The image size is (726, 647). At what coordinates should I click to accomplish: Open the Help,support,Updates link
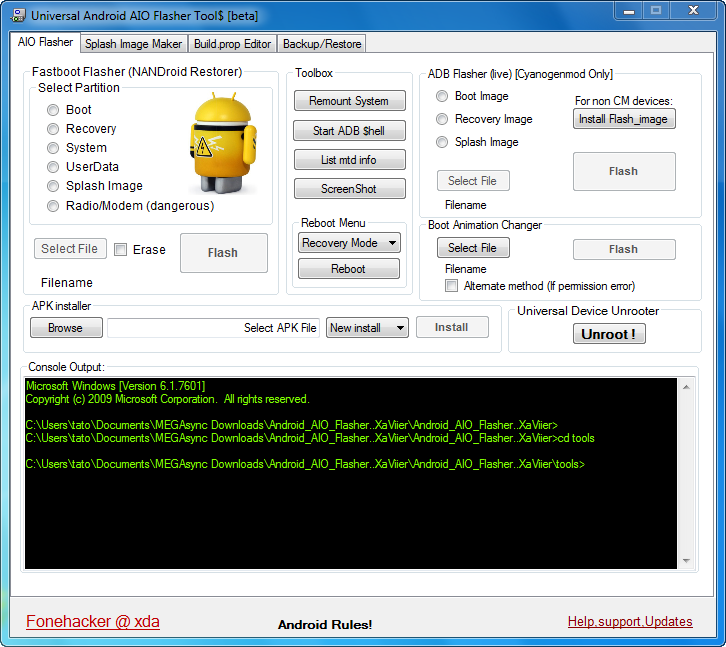tap(630, 622)
